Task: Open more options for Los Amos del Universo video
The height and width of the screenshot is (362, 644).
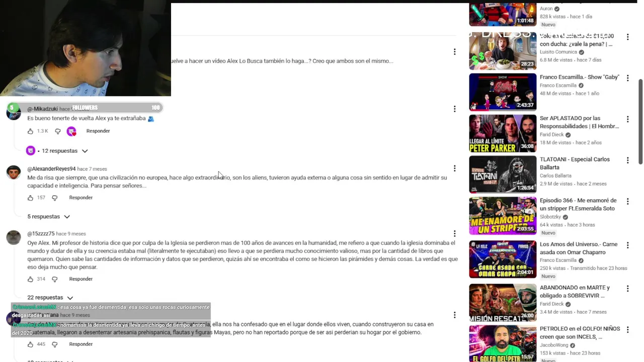Action: 627,245
